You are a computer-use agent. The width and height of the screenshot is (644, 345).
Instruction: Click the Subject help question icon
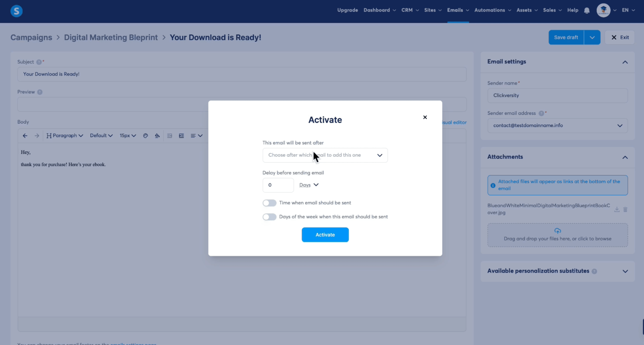[x=39, y=62]
